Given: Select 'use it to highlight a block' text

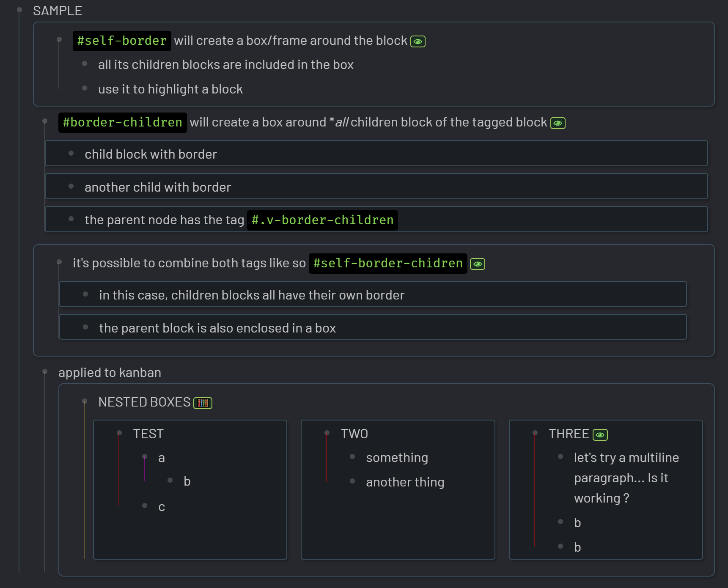Looking at the screenshot, I should click(x=170, y=89).
